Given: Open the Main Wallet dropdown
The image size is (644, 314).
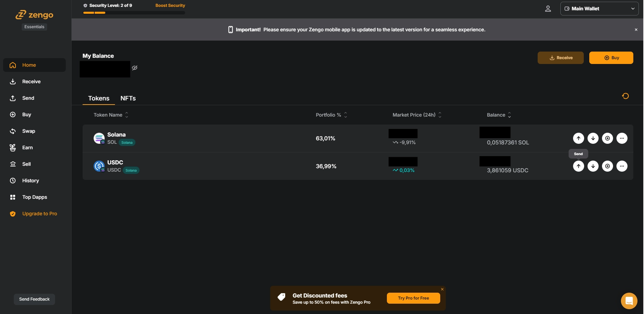Looking at the screenshot, I should (599, 9).
